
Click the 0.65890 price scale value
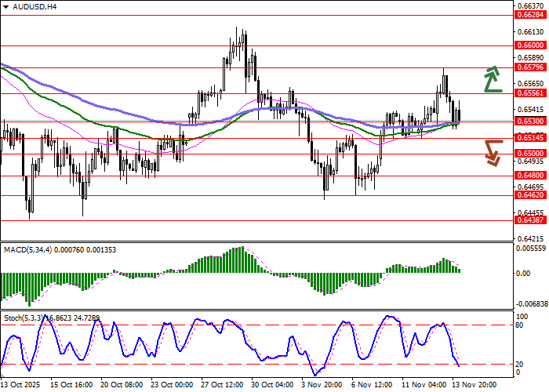531,57
